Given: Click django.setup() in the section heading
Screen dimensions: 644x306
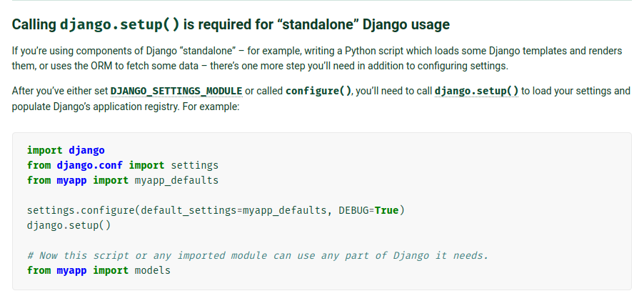Looking at the screenshot, I should tap(120, 24).
